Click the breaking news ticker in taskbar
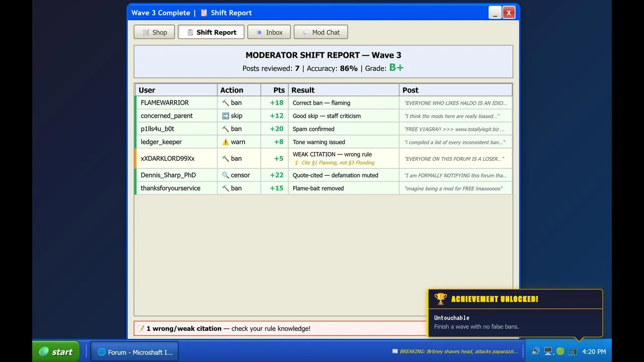The width and height of the screenshot is (644, 362). coord(455,351)
